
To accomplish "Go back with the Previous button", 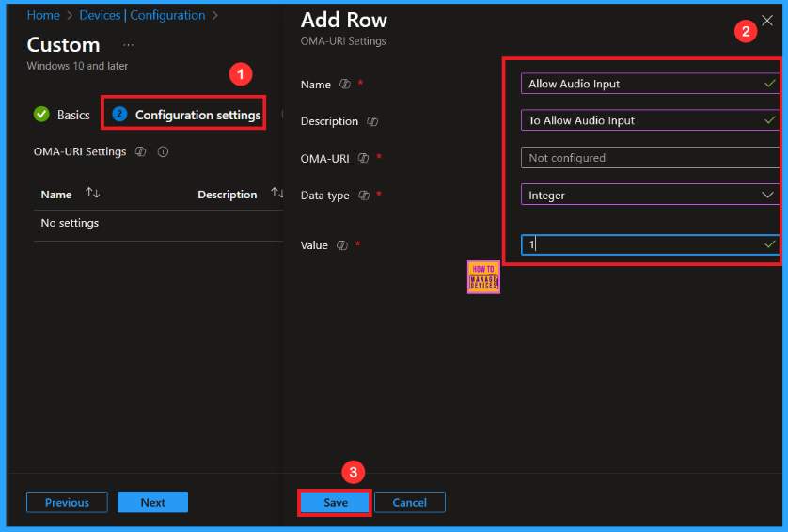I will click(x=67, y=503).
